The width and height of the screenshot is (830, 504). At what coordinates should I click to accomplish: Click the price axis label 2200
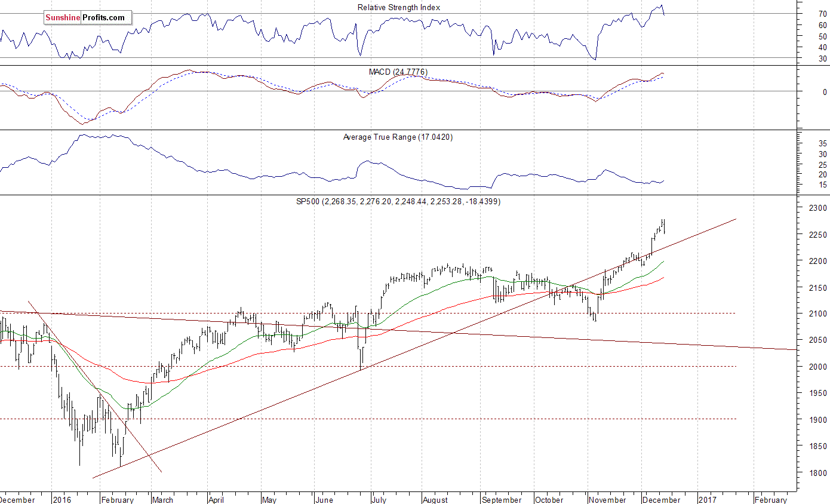coord(818,261)
